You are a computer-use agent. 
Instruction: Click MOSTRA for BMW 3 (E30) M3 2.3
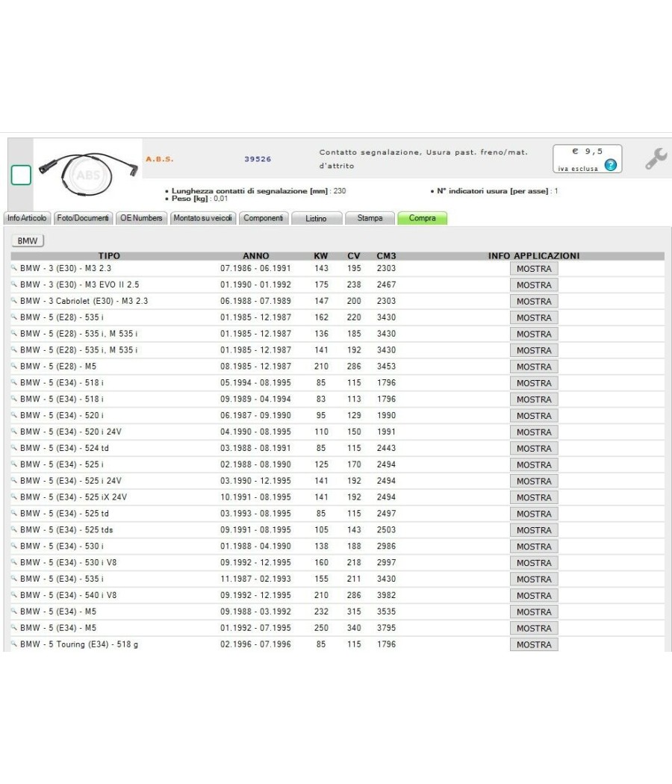pos(534,269)
